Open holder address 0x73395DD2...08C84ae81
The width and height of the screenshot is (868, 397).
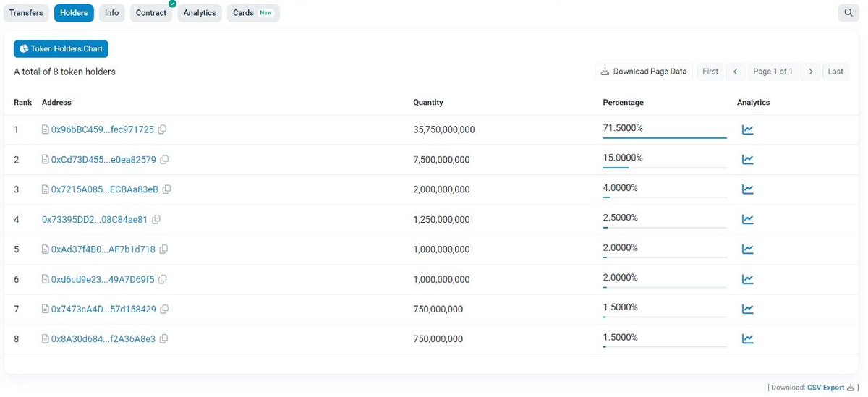point(95,219)
